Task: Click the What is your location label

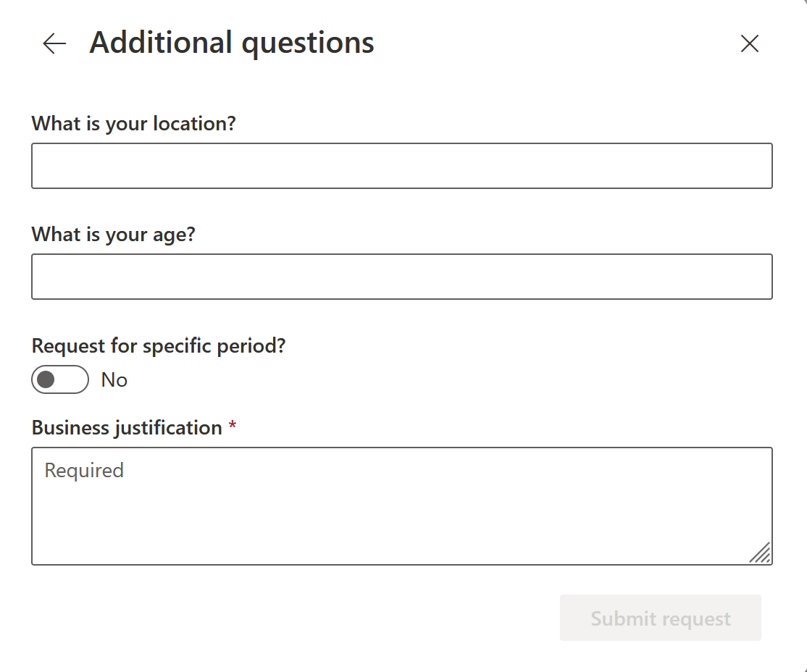Action: point(133,123)
